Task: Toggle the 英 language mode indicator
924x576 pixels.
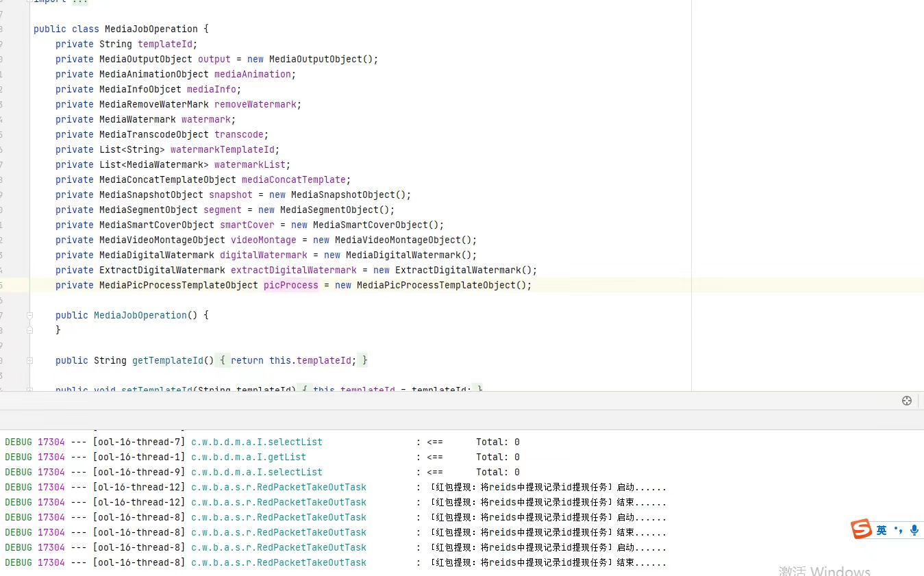Action: (882, 530)
